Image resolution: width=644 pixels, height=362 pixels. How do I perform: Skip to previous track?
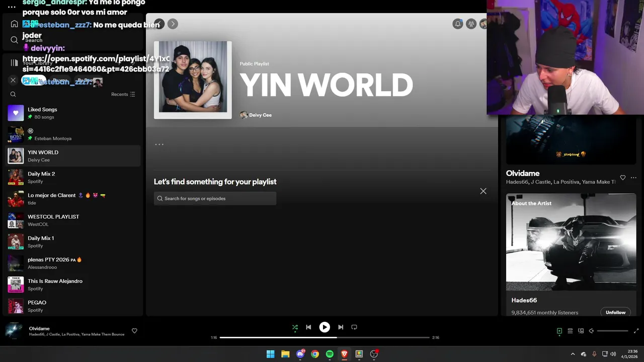click(308, 327)
